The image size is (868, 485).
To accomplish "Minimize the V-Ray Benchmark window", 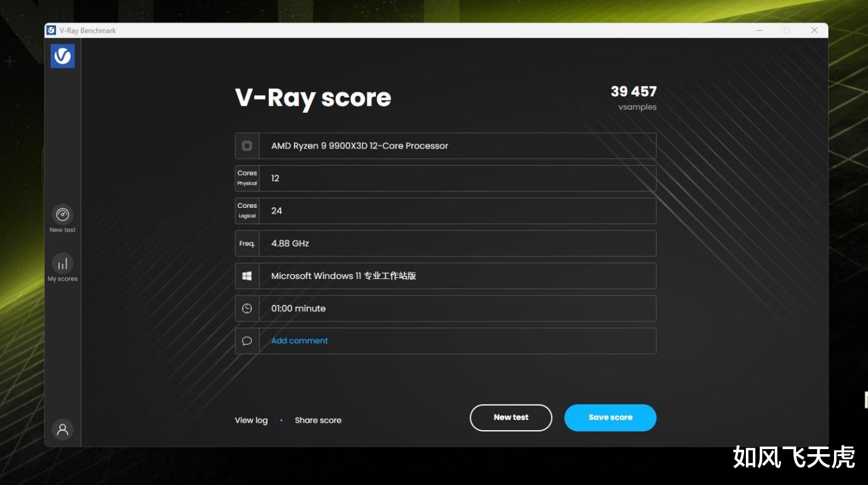I will coord(760,30).
